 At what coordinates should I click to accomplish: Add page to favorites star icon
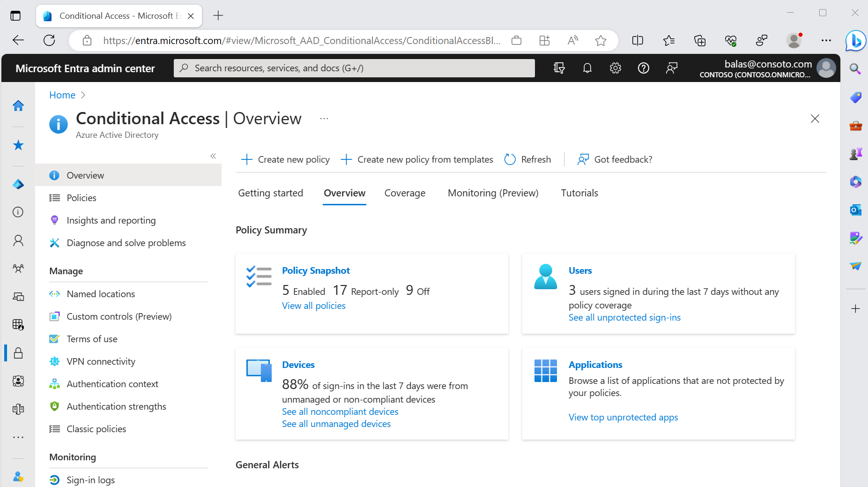601,40
